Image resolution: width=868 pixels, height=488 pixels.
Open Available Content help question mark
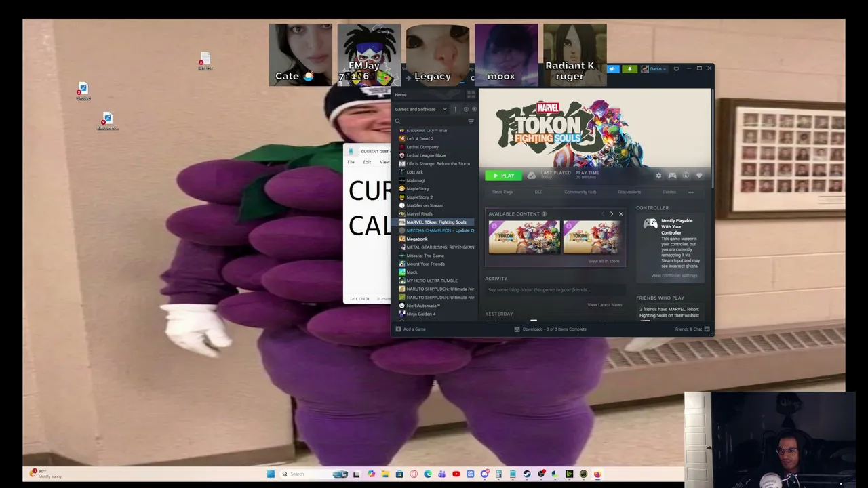click(544, 214)
